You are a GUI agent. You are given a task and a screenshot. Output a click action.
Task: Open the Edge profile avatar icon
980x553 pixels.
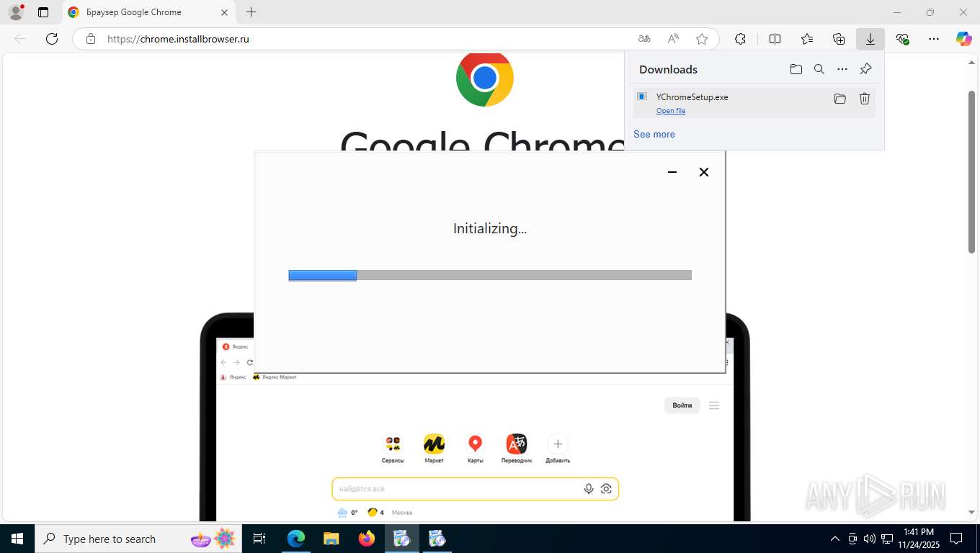click(15, 12)
